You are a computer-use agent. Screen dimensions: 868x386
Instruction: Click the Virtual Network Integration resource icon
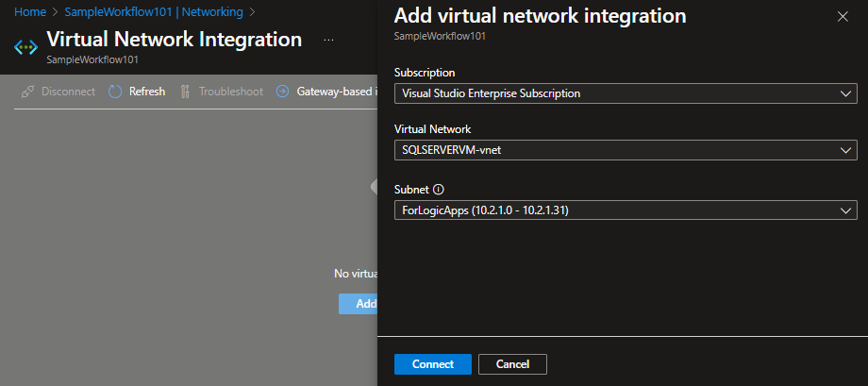point(25,47)
